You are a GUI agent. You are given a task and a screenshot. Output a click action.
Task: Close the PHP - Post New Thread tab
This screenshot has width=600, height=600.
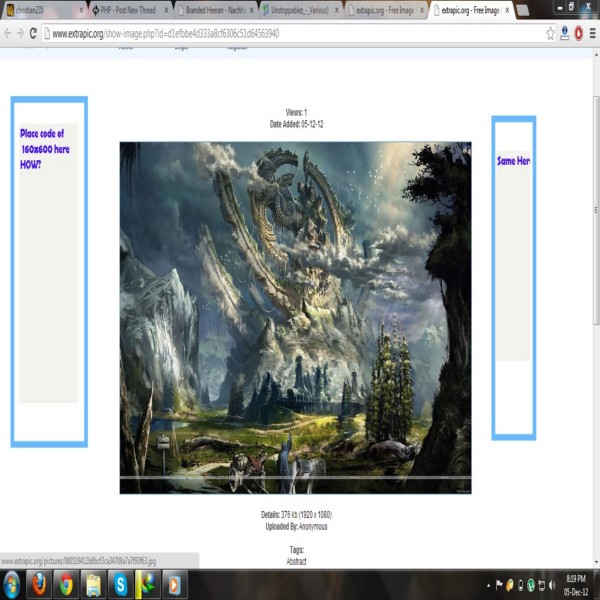166,11
